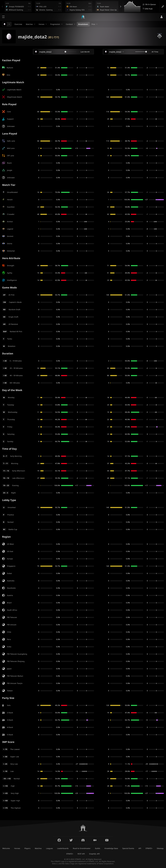166x868 pixels.
Task: Click the Illegitimate Match cross icon
Action: (x=3, y=97)
